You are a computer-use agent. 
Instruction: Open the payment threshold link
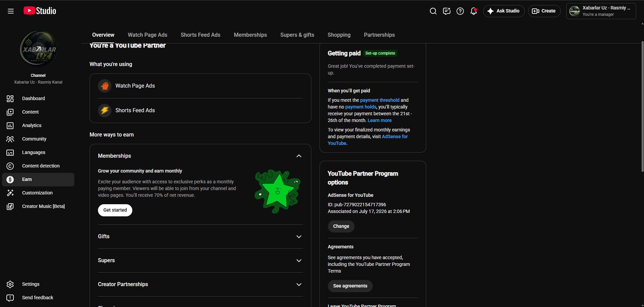click(x=380, y=100)
